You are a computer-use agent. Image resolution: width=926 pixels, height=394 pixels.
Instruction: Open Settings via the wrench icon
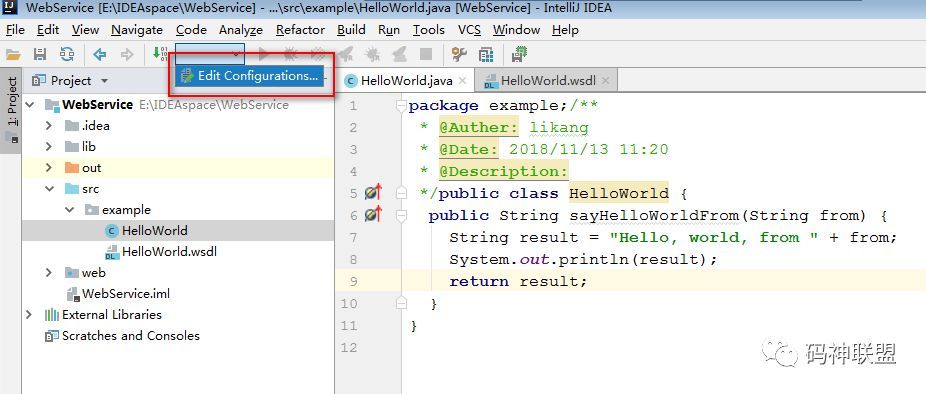click(459, 55)
